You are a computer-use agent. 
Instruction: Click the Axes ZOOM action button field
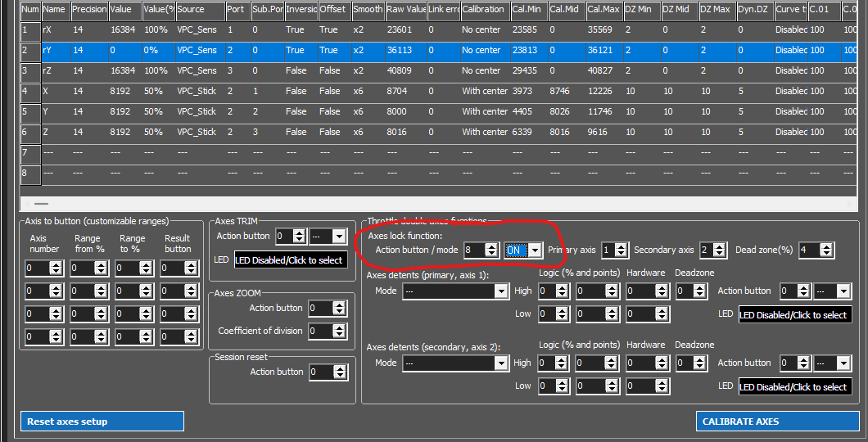click(x=328, y=308)
